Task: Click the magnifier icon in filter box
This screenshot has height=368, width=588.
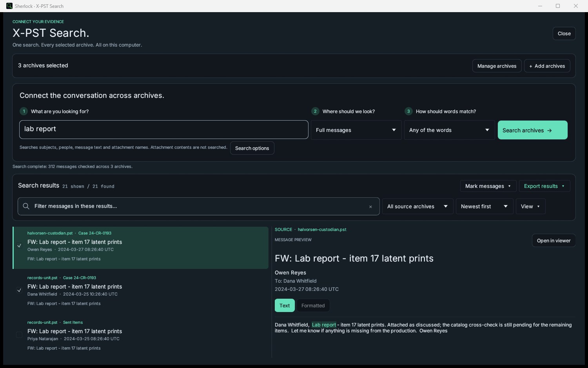Action: (x=26, y=206)
